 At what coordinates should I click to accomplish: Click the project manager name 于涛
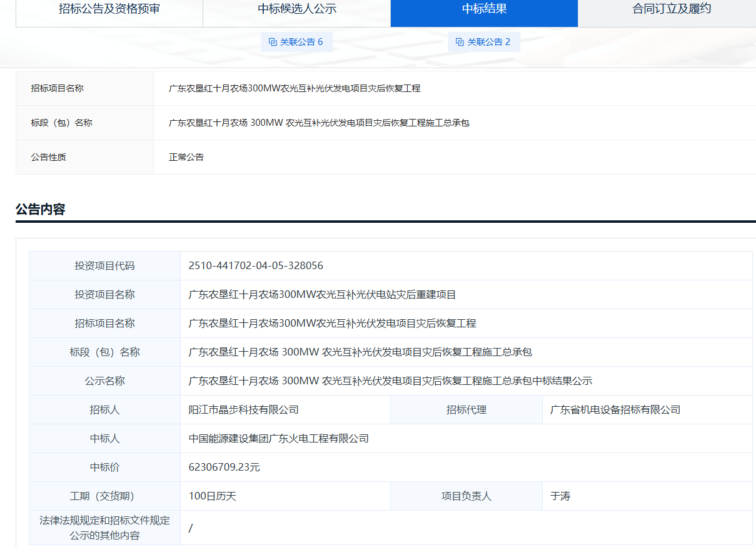coord(560,496)
